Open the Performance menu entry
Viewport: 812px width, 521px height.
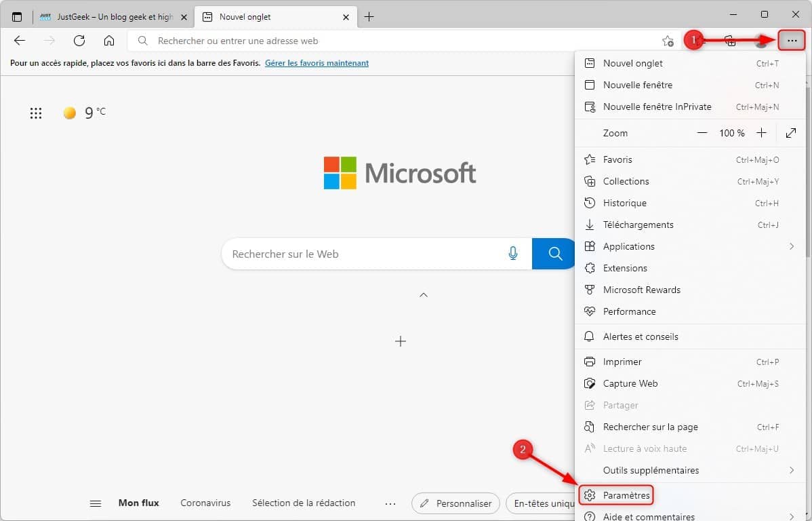click(x=690, y=311)
